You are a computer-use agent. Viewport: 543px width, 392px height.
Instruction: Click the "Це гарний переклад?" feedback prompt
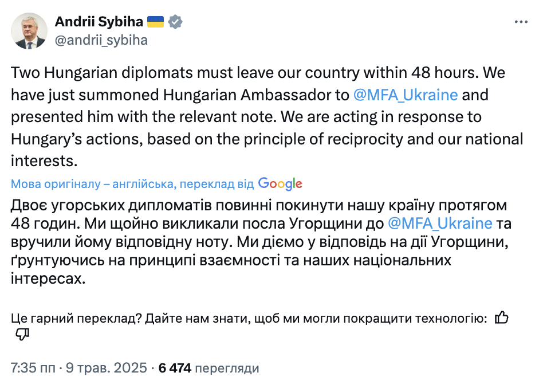(x=74, y=319)
